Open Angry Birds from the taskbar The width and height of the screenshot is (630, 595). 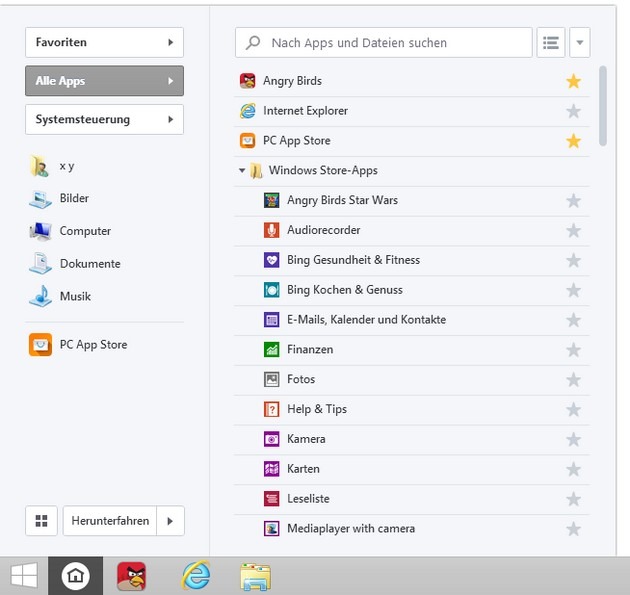click(x=131, y=576)
